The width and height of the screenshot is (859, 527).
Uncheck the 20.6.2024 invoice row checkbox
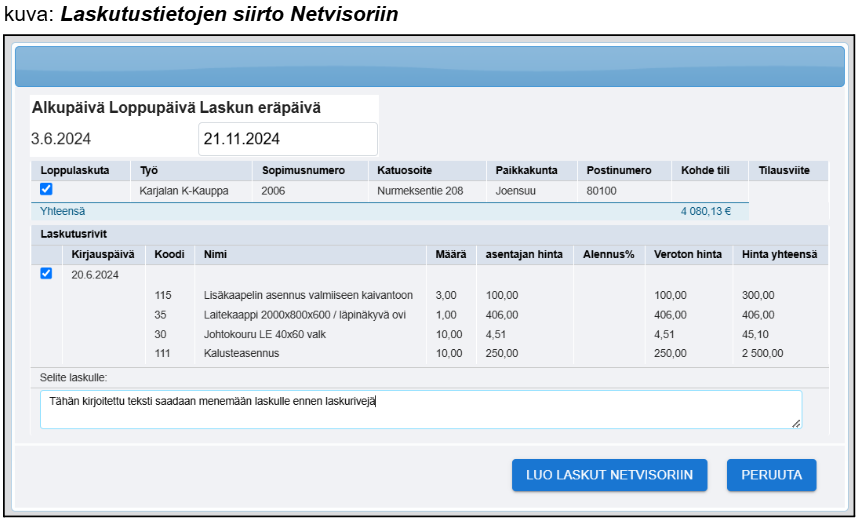[46, 274]
